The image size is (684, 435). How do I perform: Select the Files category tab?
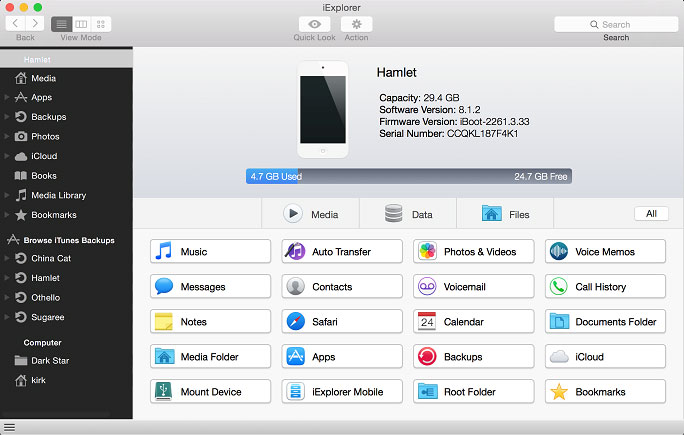point(505,214)
